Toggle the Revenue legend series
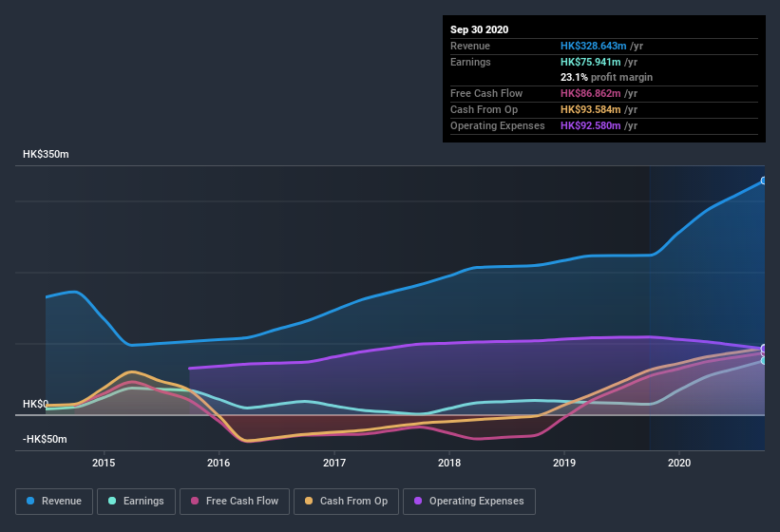Screen dimensions: 780x532 click(54, 501)
